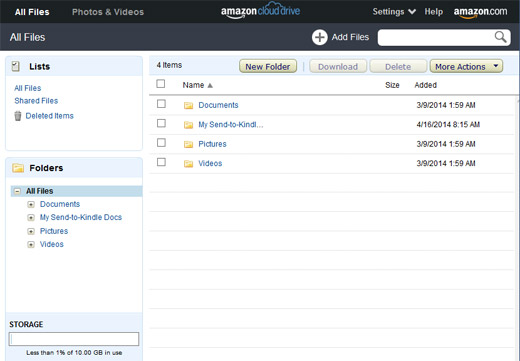Image resolution: width=520 pixels, height=361 pixels.
Task: Sort by the Name column header
Action: coord(193,85)
